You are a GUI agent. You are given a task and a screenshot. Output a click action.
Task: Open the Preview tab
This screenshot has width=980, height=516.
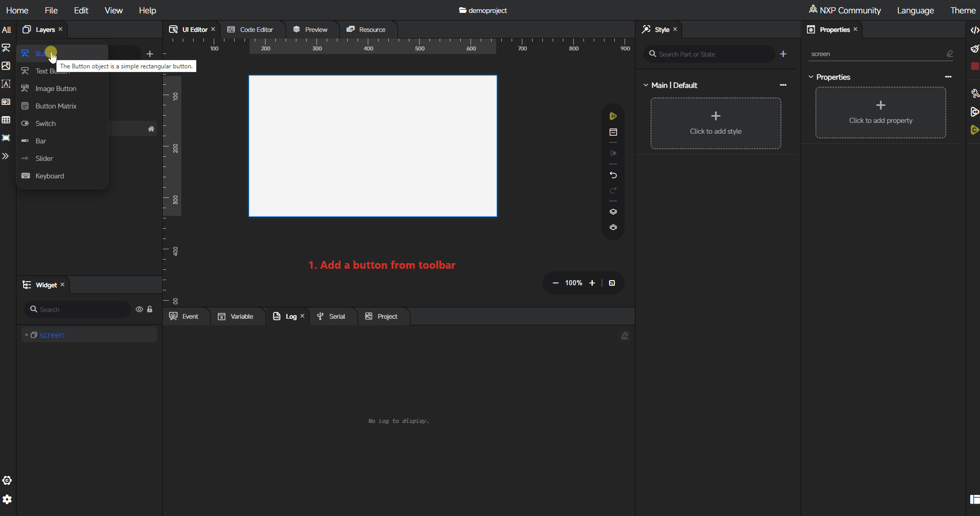coord(310,29)
